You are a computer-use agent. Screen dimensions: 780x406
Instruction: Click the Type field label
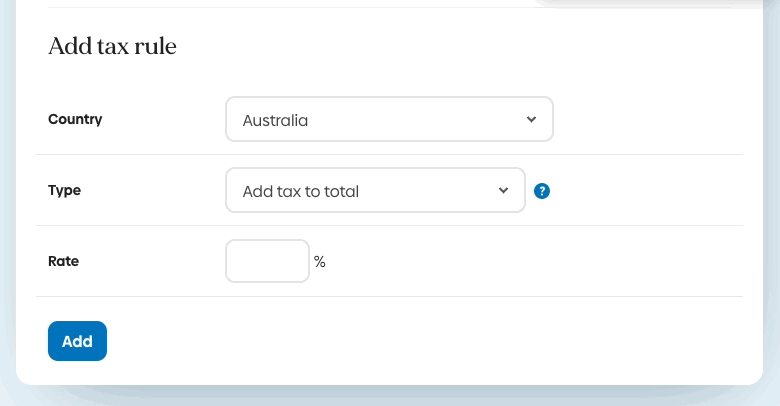point(64,190)
